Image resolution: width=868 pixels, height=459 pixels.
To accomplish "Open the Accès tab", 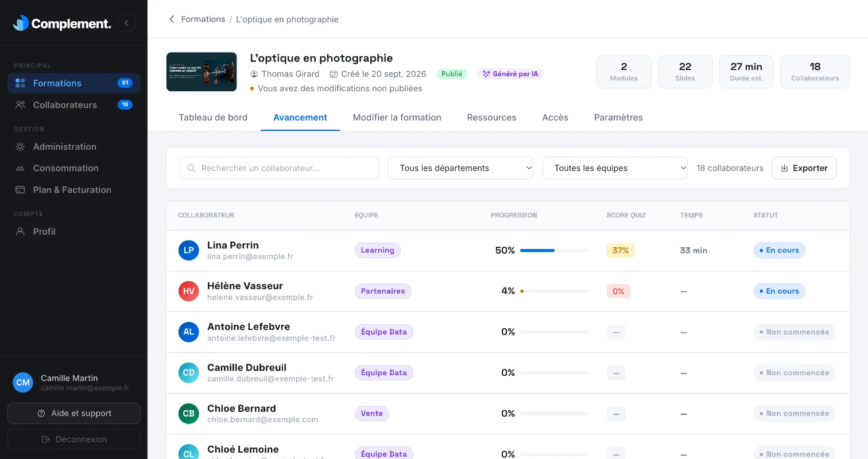I will point(555,118).
